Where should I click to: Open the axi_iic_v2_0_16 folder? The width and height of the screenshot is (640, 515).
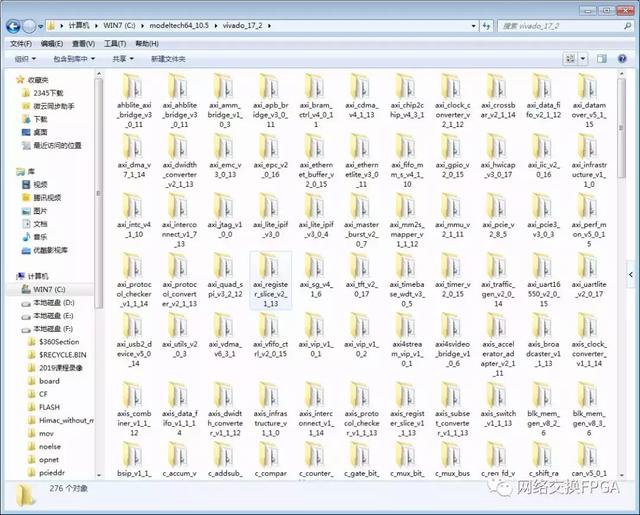543,156
